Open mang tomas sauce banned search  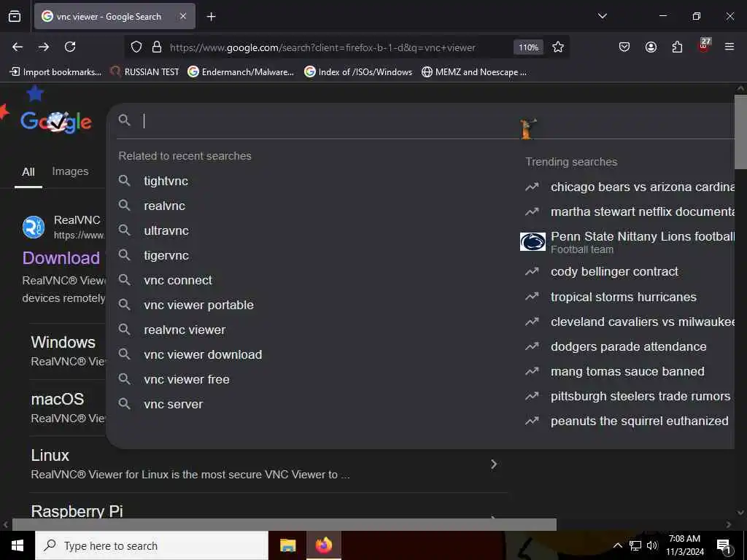tap(629, 371)
